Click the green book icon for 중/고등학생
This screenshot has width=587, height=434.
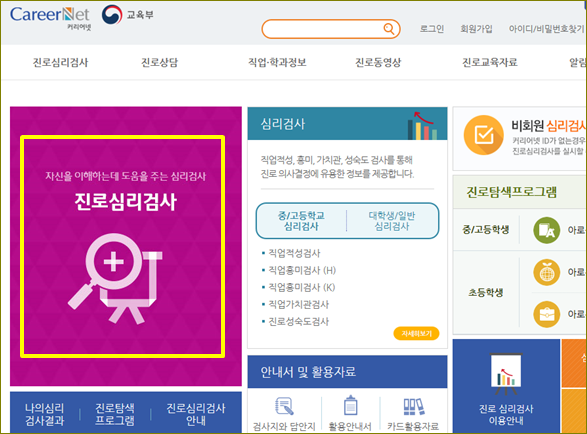(x=547, y=230)
